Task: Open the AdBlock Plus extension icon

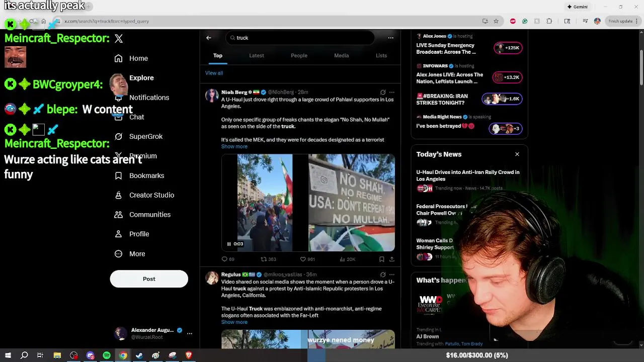Action: click(x=513, y=21)
